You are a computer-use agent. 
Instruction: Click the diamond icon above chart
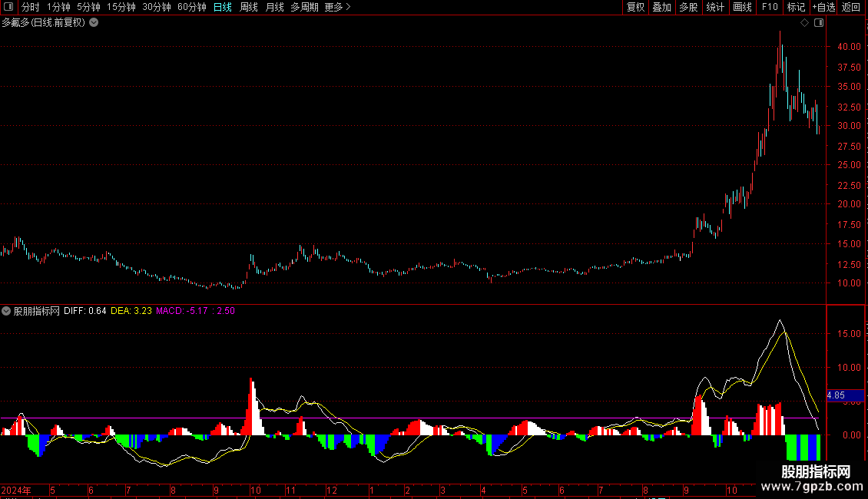pyautogui.click(x=805, y=23)
